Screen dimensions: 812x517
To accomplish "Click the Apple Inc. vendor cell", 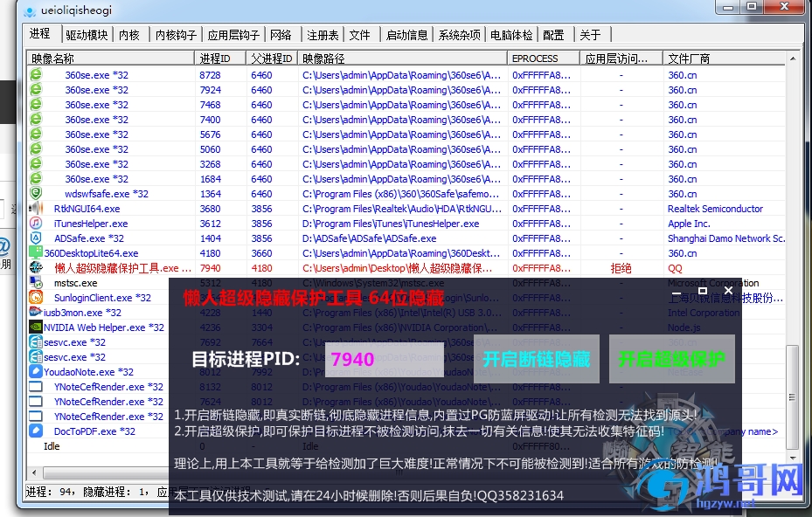I will tap(689, 224).
